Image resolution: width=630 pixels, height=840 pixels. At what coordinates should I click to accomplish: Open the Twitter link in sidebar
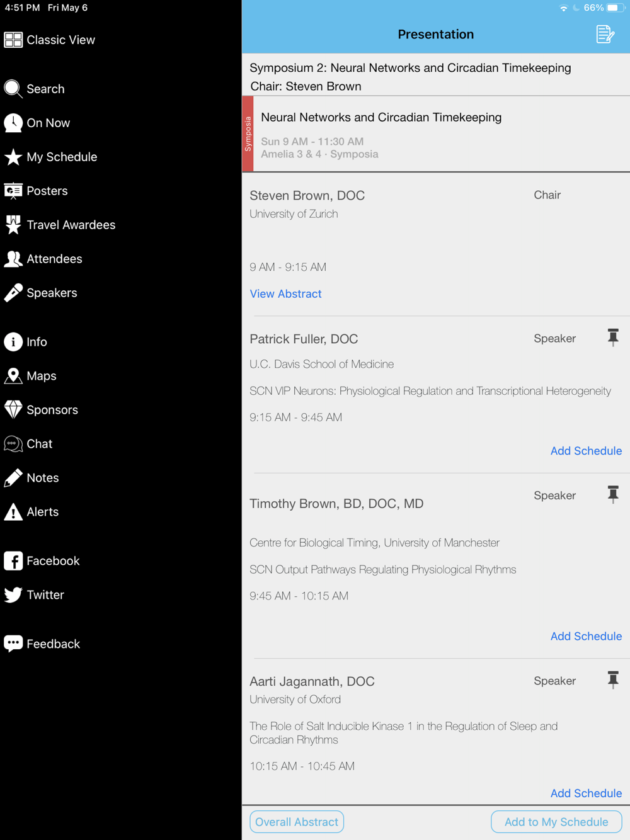pos(34,595)
